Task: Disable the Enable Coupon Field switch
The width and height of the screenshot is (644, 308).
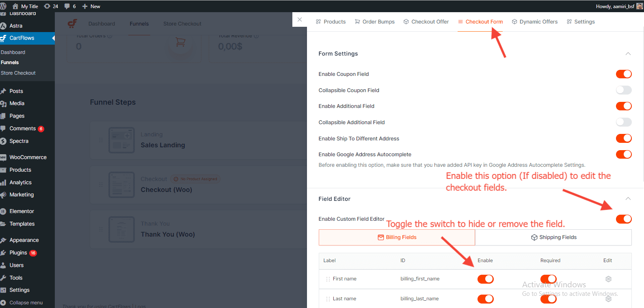Action: [x=624, y=74]
